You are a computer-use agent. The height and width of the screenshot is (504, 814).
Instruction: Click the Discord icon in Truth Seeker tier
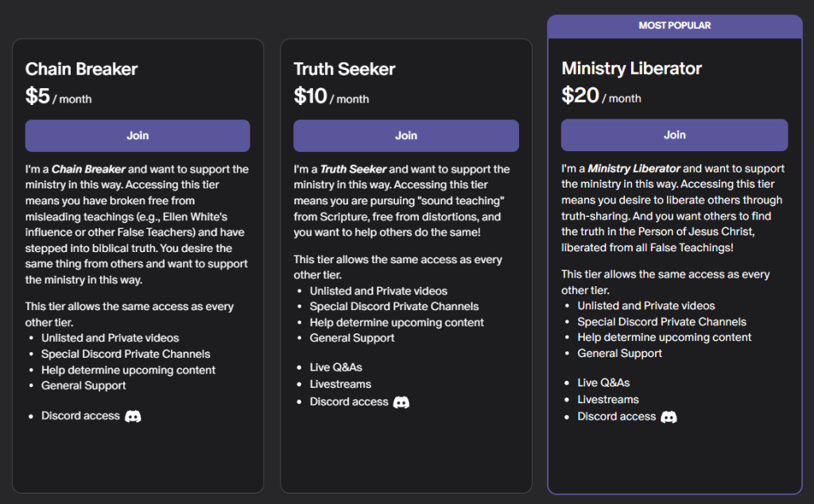[x=401, y=402]
